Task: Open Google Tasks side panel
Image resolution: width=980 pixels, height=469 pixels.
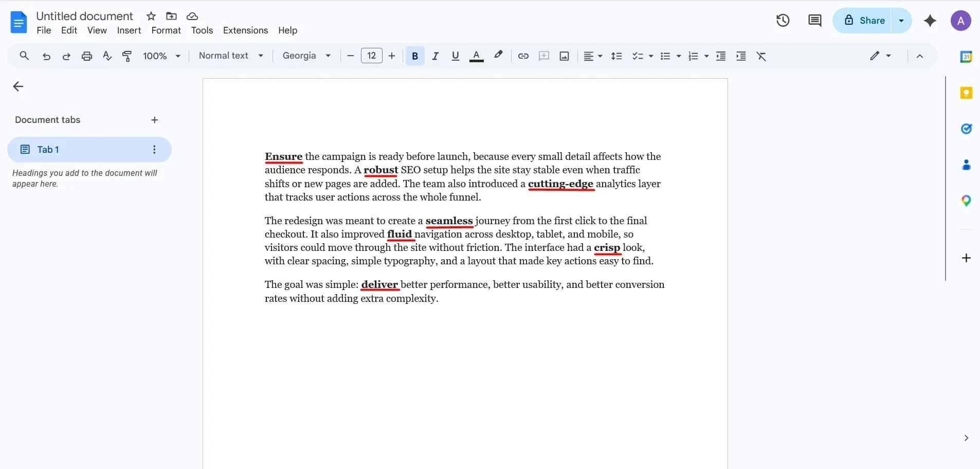Action: pos(966,129)
